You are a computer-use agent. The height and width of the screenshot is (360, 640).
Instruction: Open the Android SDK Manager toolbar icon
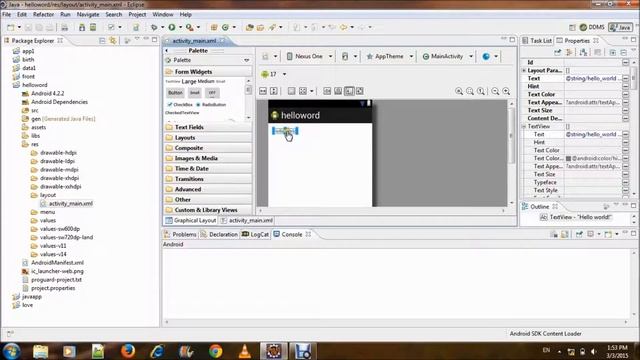pos(82,27)
